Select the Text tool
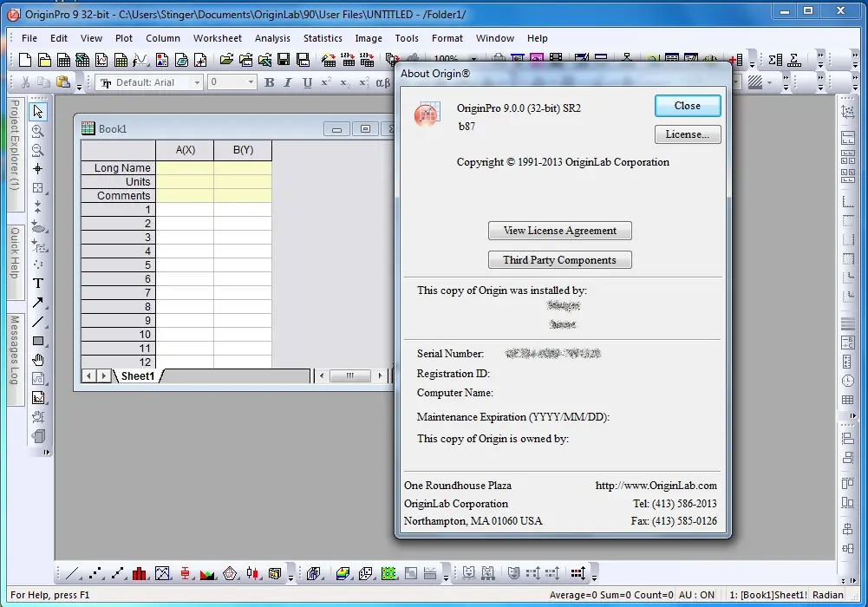 [38, 284]
